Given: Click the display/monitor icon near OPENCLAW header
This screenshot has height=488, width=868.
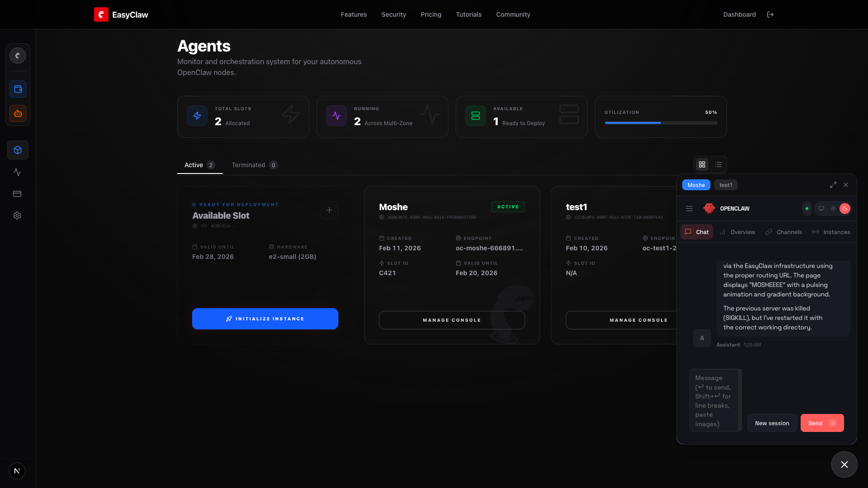Looking at the screenshot, I should coord(821,208).
